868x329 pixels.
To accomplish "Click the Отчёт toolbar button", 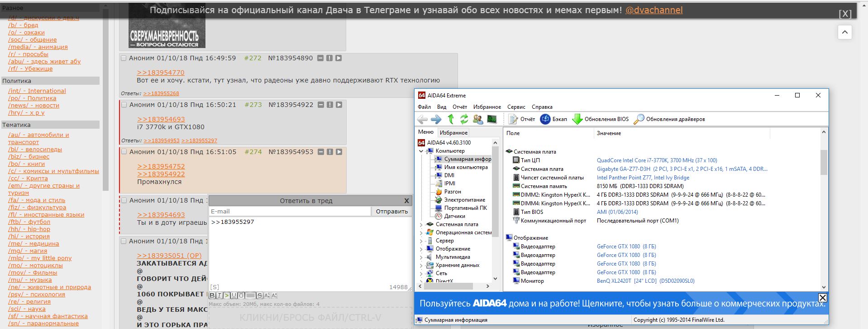I will [x=521, y=119].
